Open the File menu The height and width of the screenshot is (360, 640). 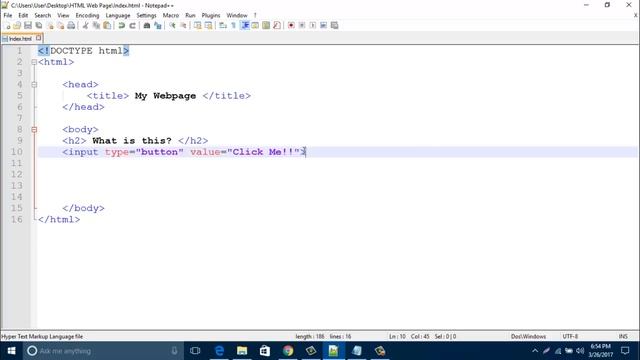coord(8,15)
